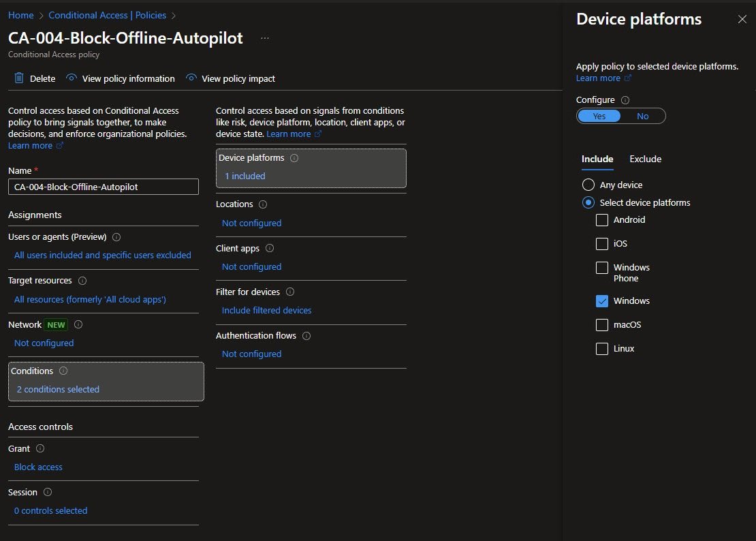Click the Delete trash icon
The width and height of the screenshot is (756, 541).
pos(19,78)
